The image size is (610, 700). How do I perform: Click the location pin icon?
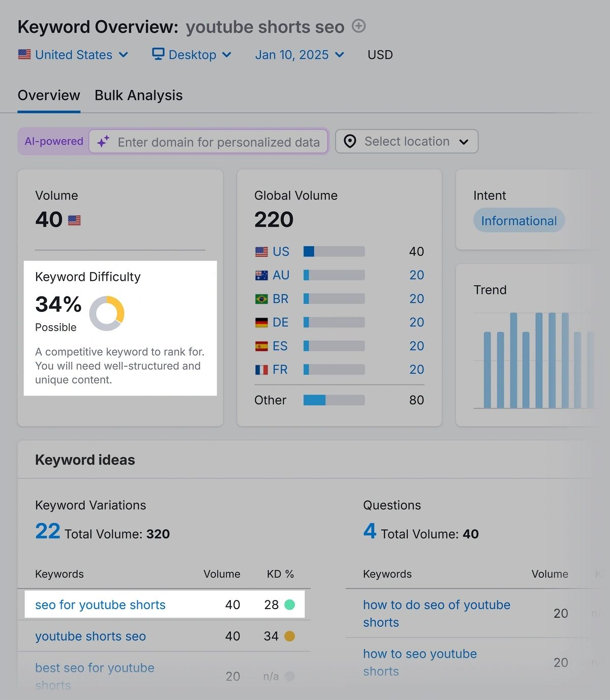point(350,141)
